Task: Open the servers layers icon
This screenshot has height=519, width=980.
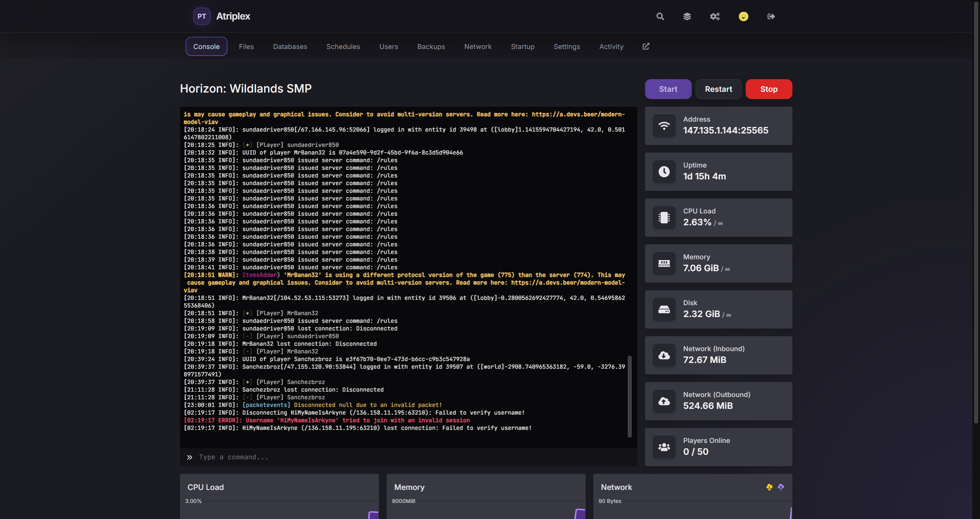Action: pyautogui.click(x=687, y=16)
